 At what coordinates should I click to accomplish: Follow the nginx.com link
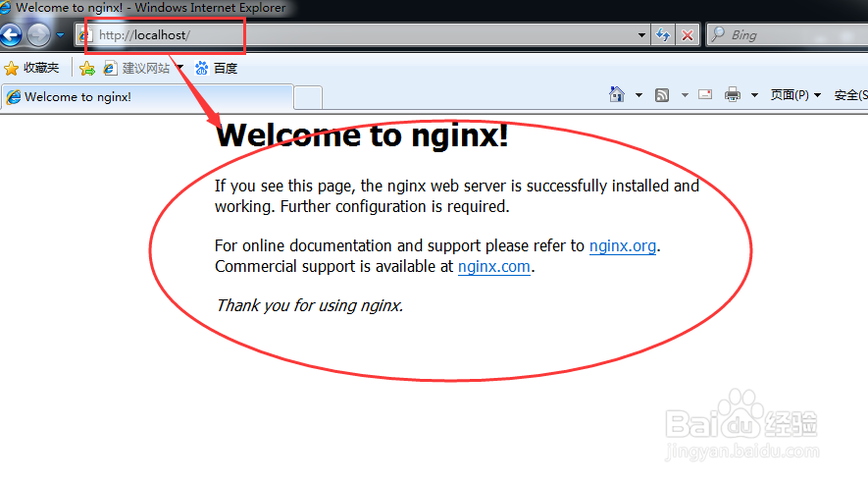[x=493, y=267]
